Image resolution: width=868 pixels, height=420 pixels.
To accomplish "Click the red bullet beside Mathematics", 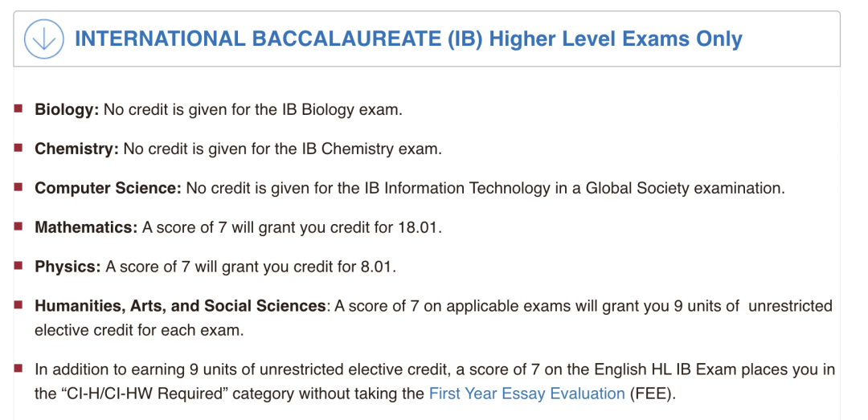I will tap(18, 226).
